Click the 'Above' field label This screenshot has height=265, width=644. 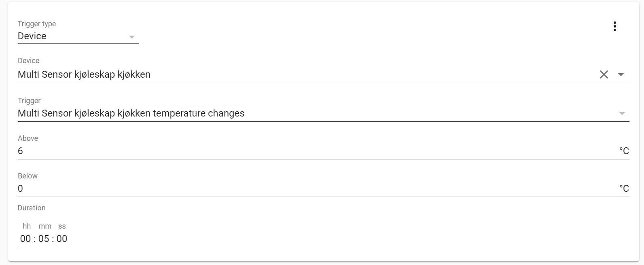28,138
